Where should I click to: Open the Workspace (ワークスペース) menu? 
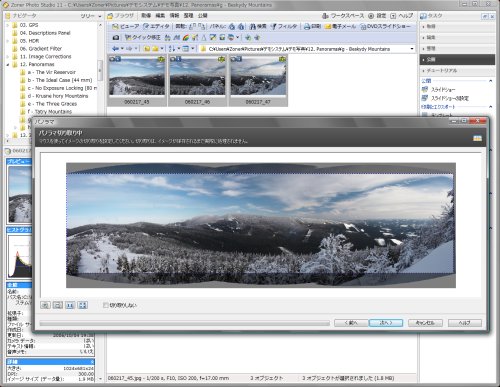pyautogui.click(x=344, y=16)
